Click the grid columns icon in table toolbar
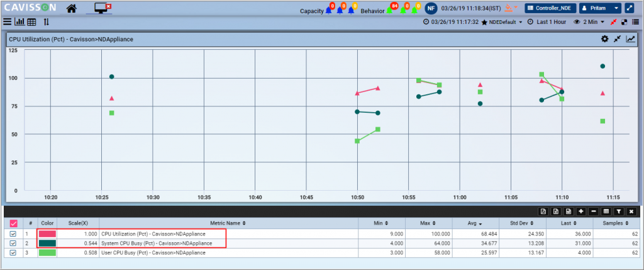 [x=606, y=211]
